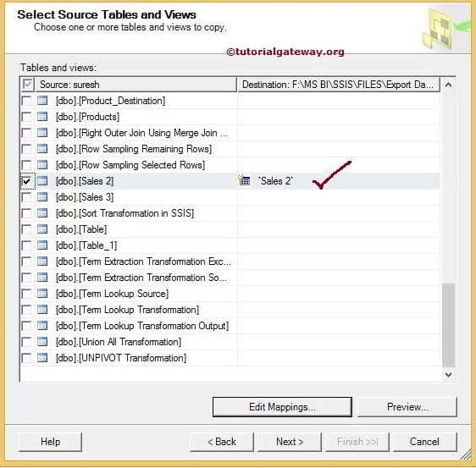Tick the [dbo].[Table] checkbox
Image resolution: width=476 pixels, height=468 pixels.
[x=26, y=229]
